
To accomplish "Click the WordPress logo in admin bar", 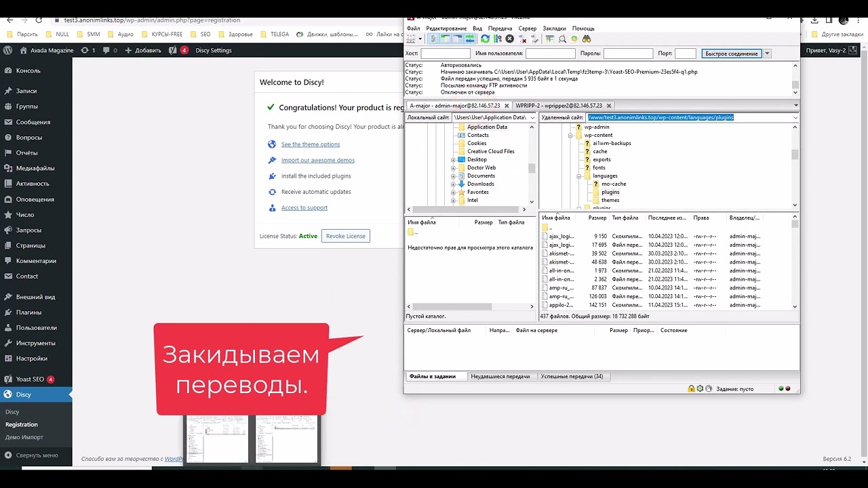I will (7, 50).
